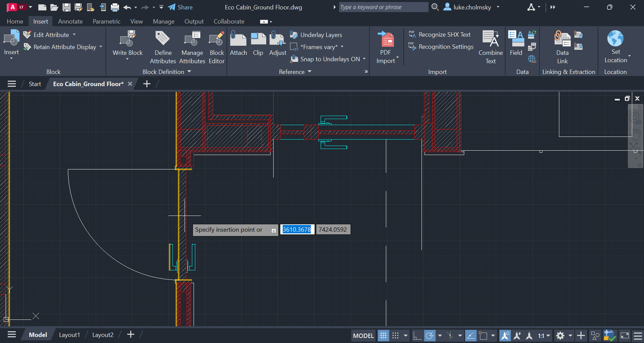Toggle ortho mode in status bar
The image size is (644, 343).
point(417,335)
